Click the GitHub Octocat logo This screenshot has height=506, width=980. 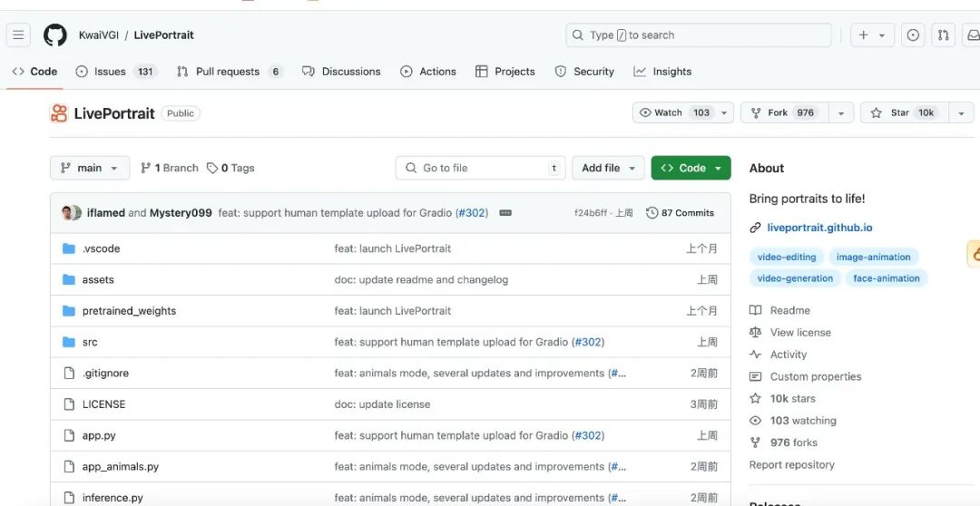tap(55, 35)
